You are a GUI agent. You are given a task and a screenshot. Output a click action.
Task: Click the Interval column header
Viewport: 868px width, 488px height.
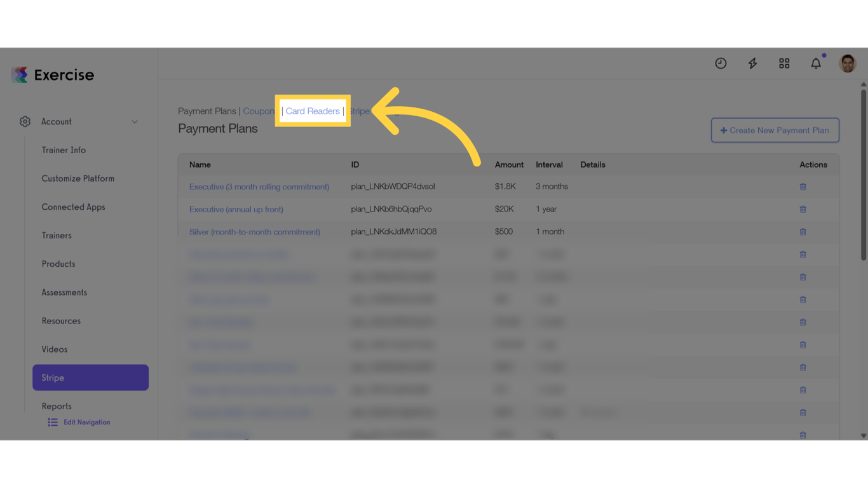click(x=549, y=165)
